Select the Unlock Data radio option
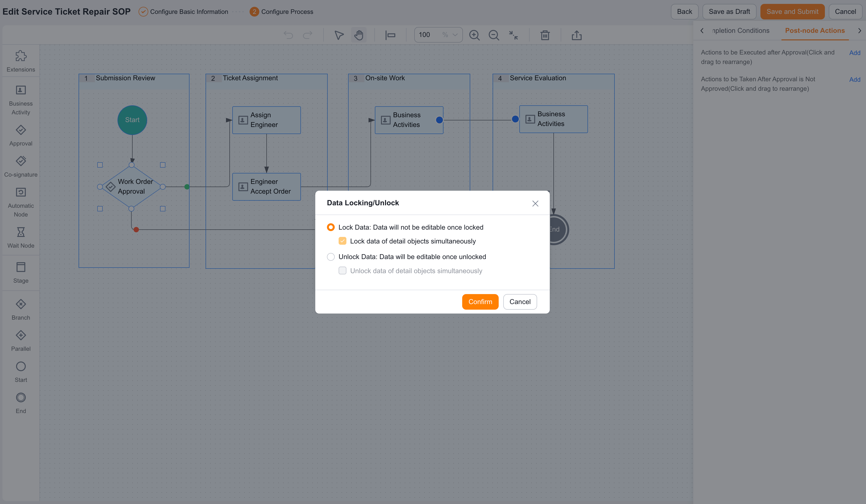 (x=331, y=257)
